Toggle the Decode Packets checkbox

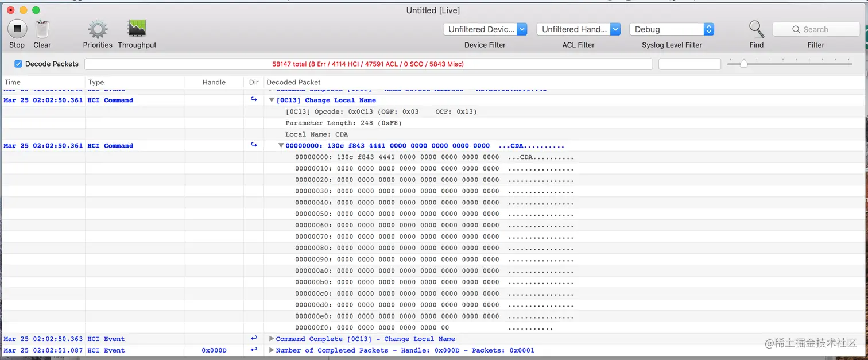coord(18,64)
